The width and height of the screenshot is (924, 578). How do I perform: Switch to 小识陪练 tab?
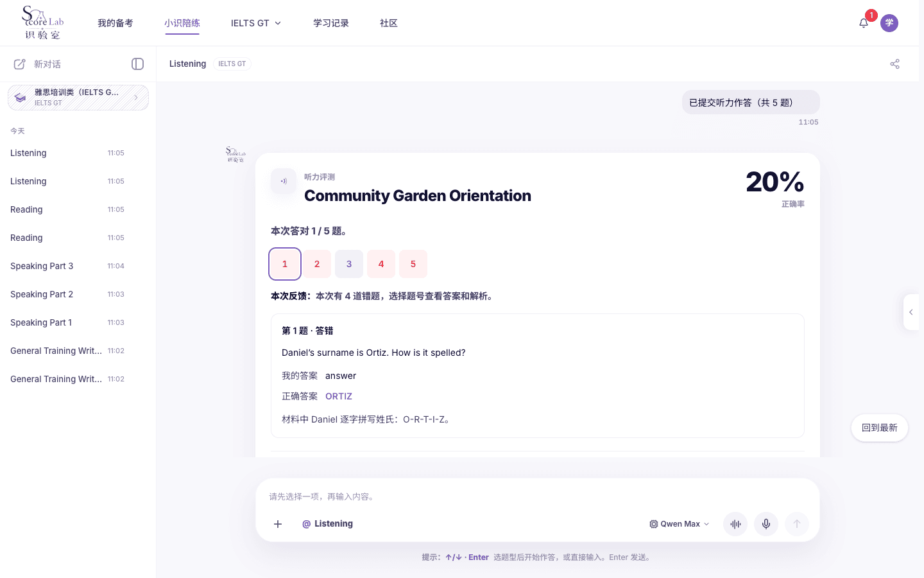tap(182, 23)
